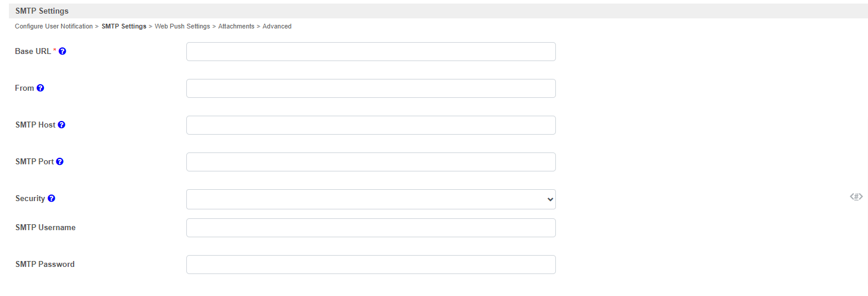868x296 pixels.
Task: Jump to the Advanced breadcrumb section
Action: point(277,27)
